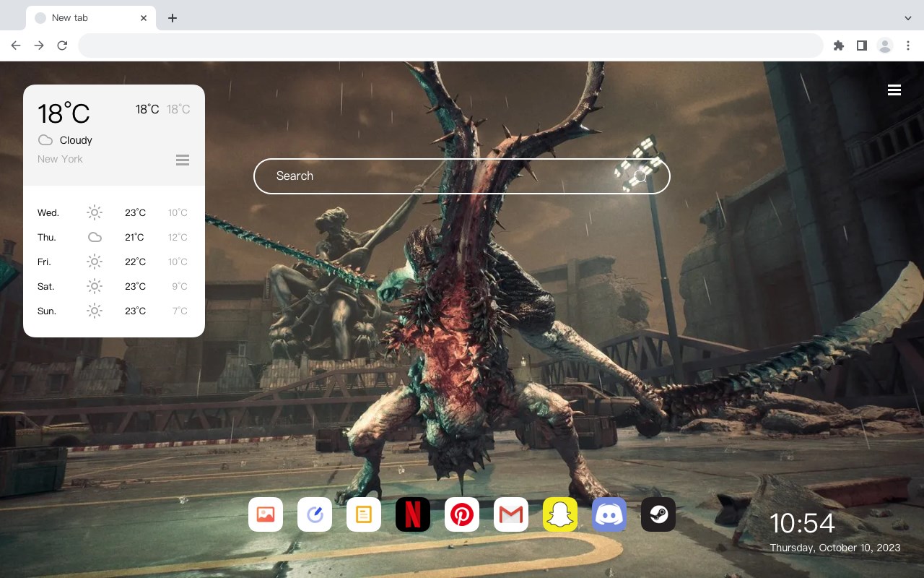
Task: Open a new browser tab
Action: 172,18
